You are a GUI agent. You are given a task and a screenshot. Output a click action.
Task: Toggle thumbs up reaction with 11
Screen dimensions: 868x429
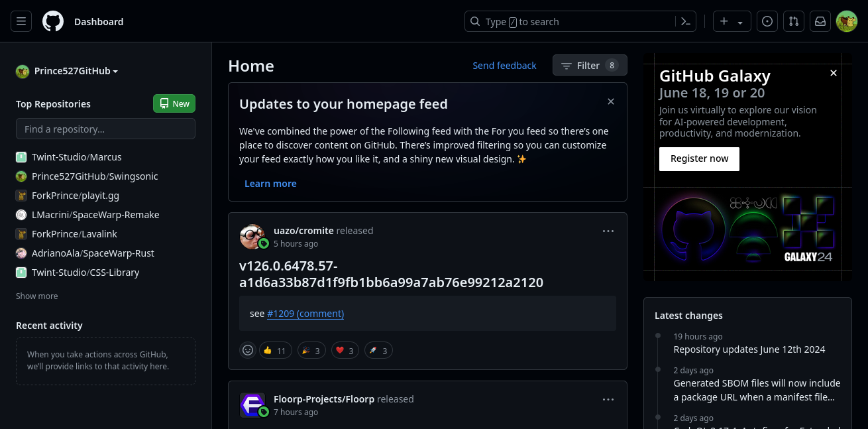pyautogui.click(x=274, y=350)
